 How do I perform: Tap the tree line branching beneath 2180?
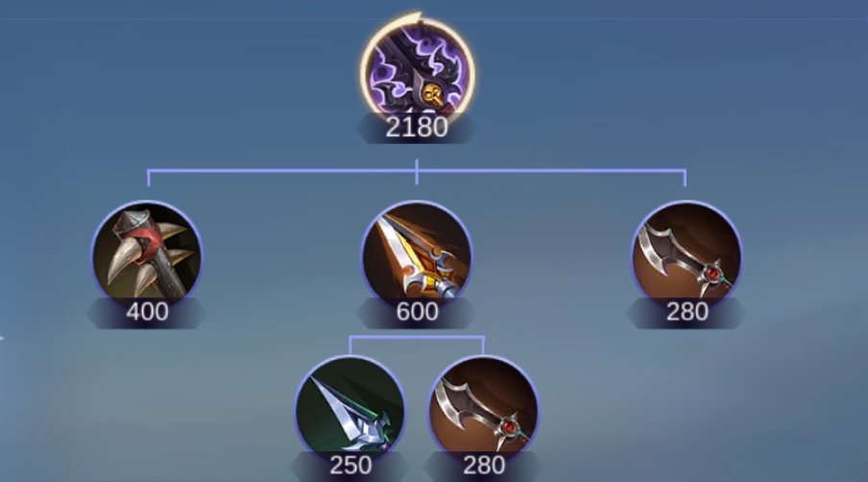coord(417,171)
